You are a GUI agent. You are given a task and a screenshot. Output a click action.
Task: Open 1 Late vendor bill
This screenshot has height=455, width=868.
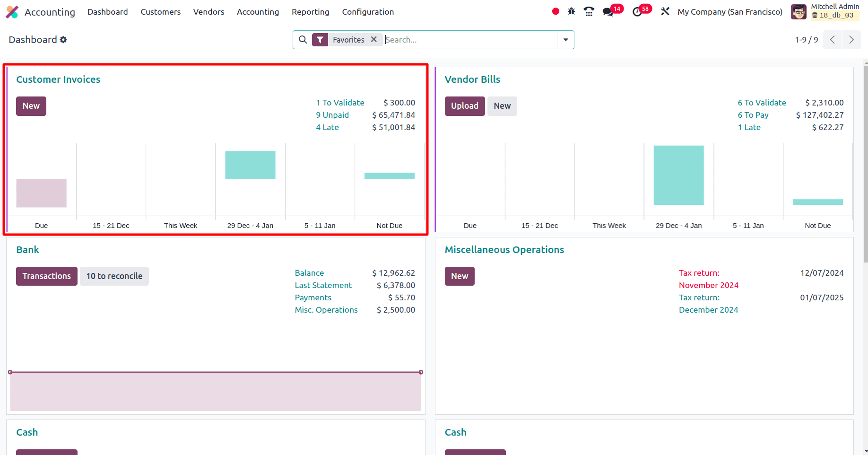749,127
